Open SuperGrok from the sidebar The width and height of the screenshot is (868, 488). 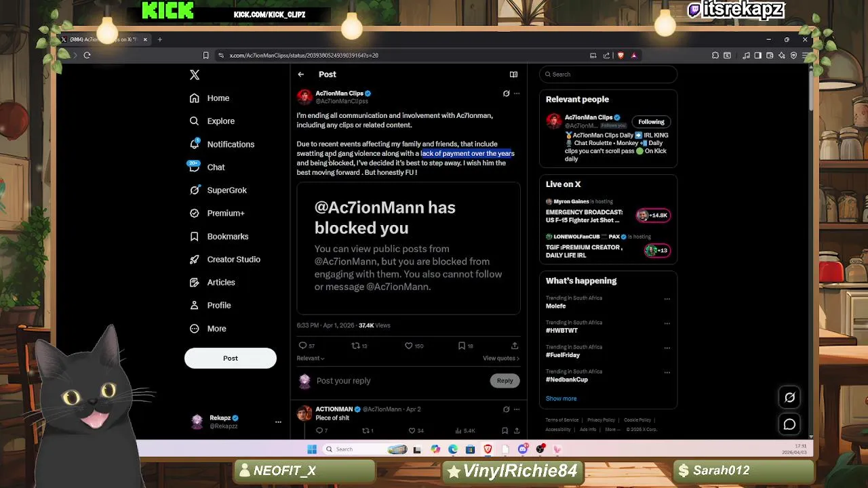click(x=218, y=190)
